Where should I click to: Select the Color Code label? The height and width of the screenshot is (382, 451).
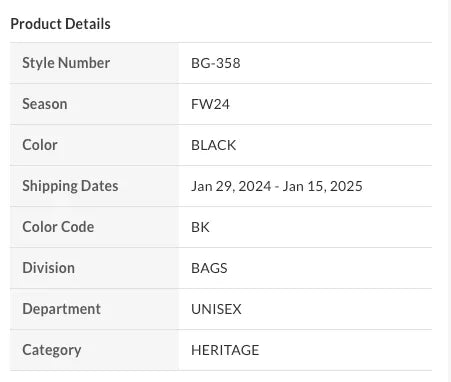pyautogui.click(x=58, y=227)
